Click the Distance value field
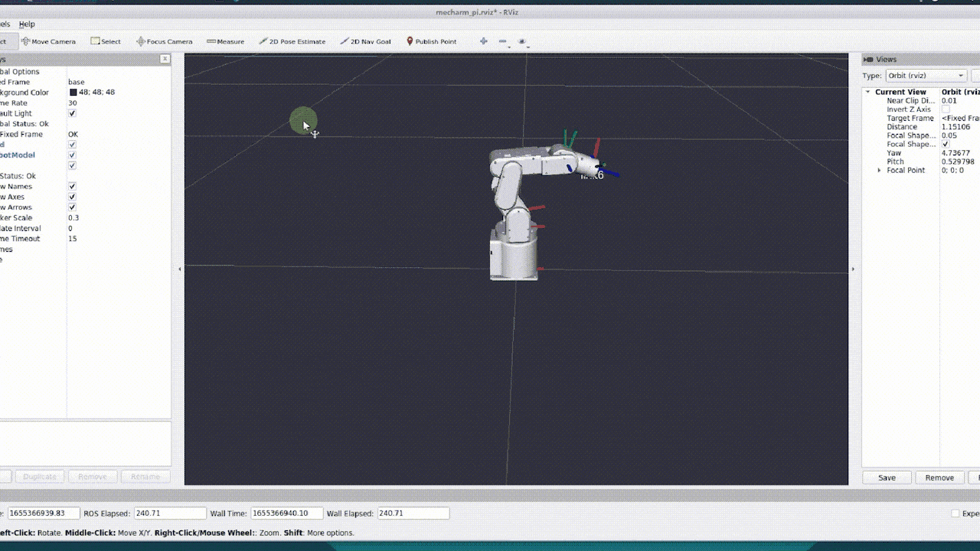This screenshot has width=980, height=551. pos(957,127)
